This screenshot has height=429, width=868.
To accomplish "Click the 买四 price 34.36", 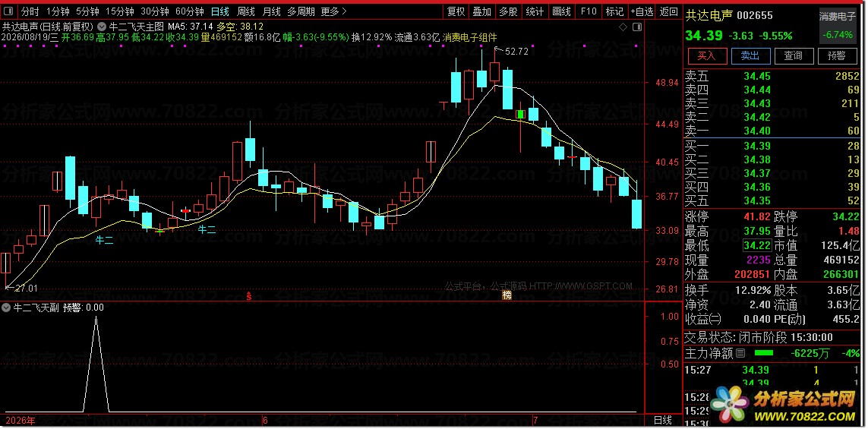I will (x=756, y=187).
